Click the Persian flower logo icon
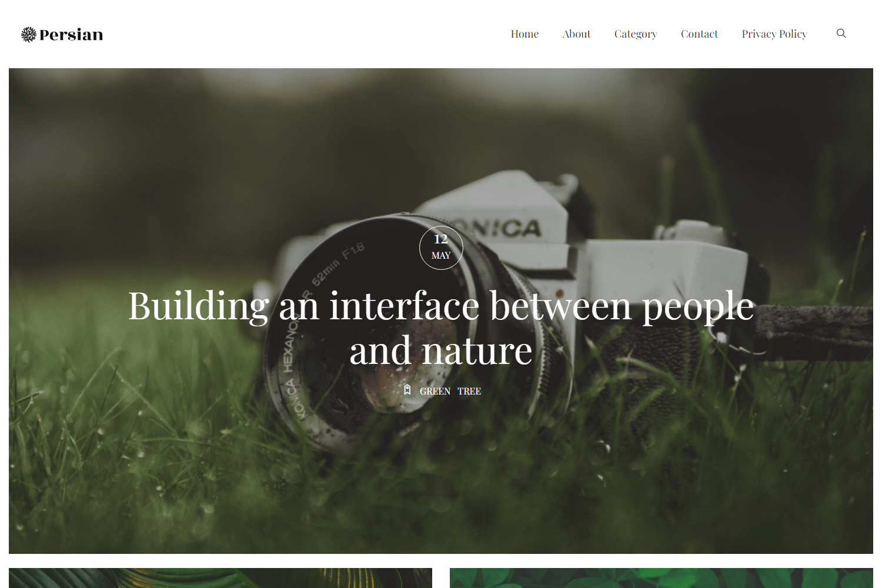This screenshot has height=588, width=882. [29, 35]
